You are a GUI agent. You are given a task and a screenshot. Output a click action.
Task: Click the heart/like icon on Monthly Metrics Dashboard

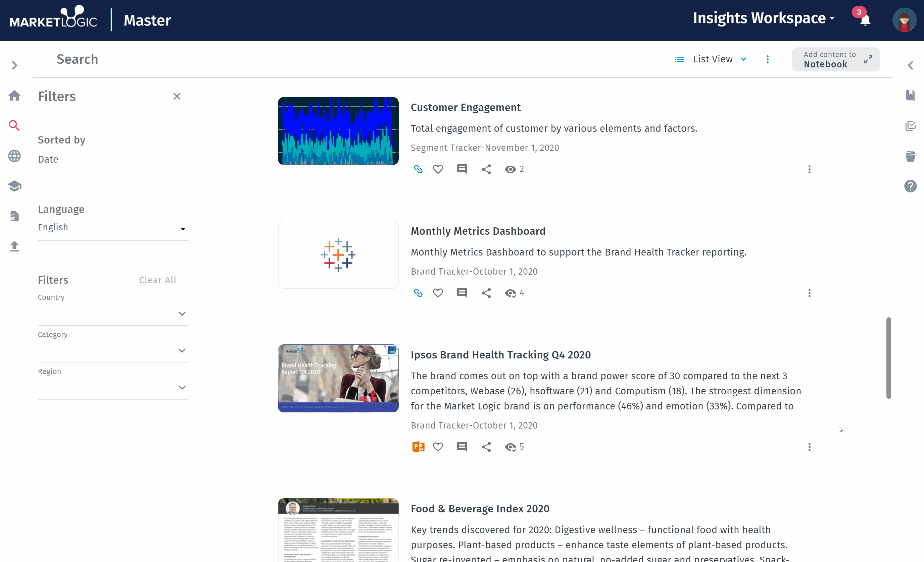pyautogui.click(x=438, y=293)
